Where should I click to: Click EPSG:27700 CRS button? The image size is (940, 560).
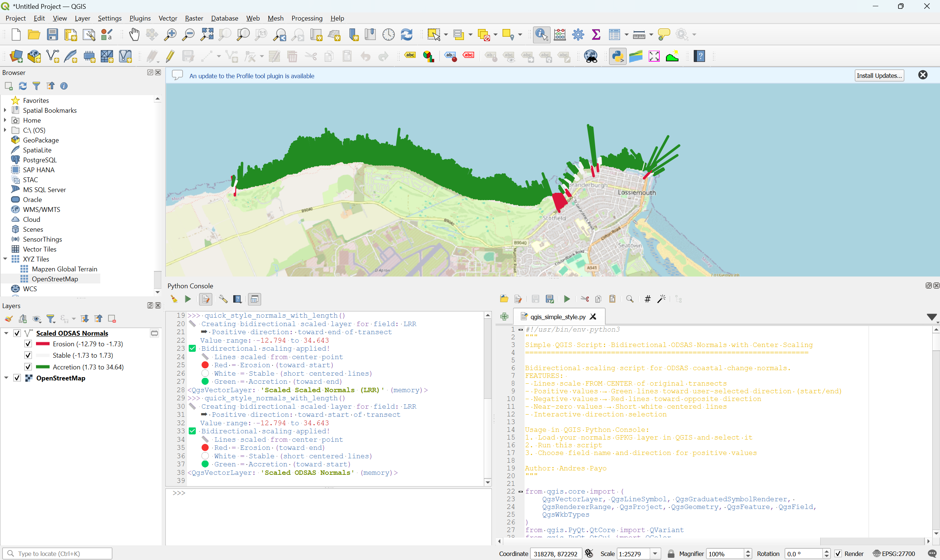point(894,554)
